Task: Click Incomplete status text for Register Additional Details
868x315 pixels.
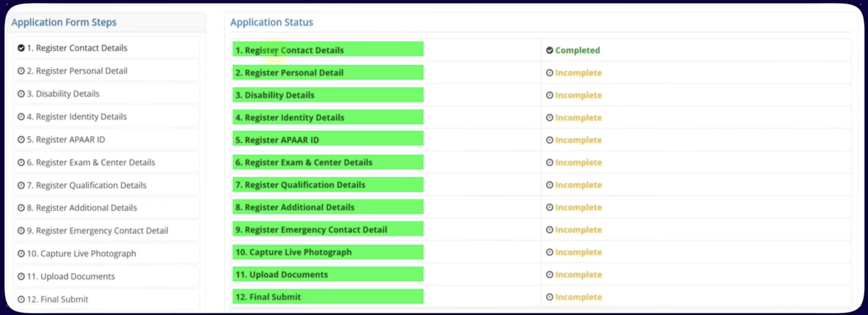Action: (578, 208)
